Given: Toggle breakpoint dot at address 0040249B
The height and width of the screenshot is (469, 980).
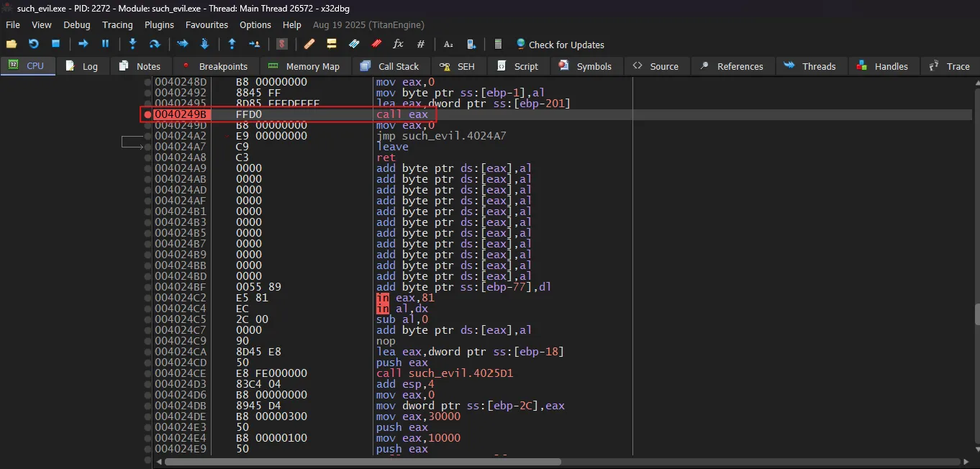Looking at the screenshot, I should tap(148, 114).
